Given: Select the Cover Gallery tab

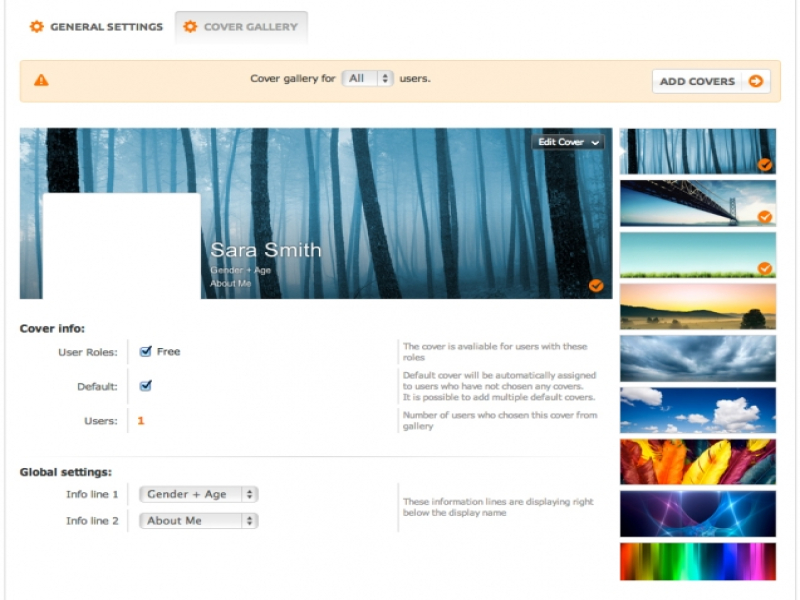Looking at the screenshot, I should (x=241, y=27).
